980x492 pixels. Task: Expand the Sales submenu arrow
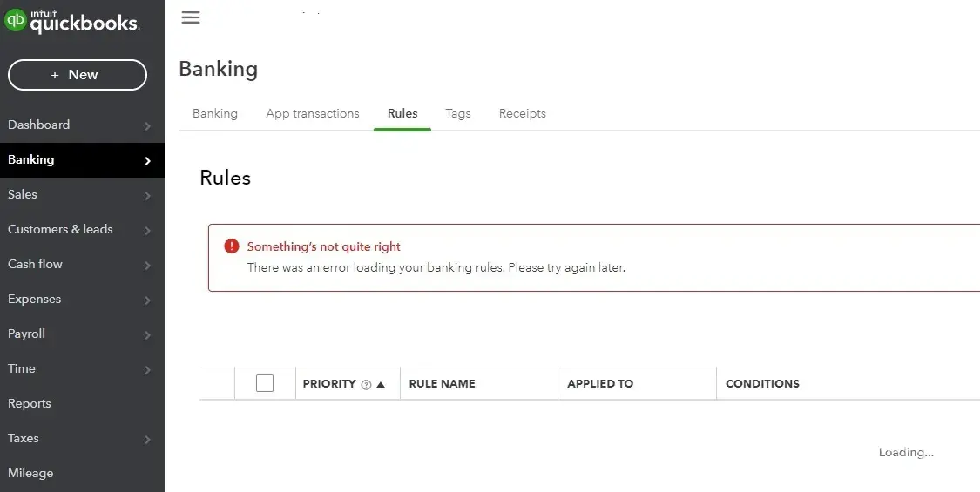tap(147, 195)
